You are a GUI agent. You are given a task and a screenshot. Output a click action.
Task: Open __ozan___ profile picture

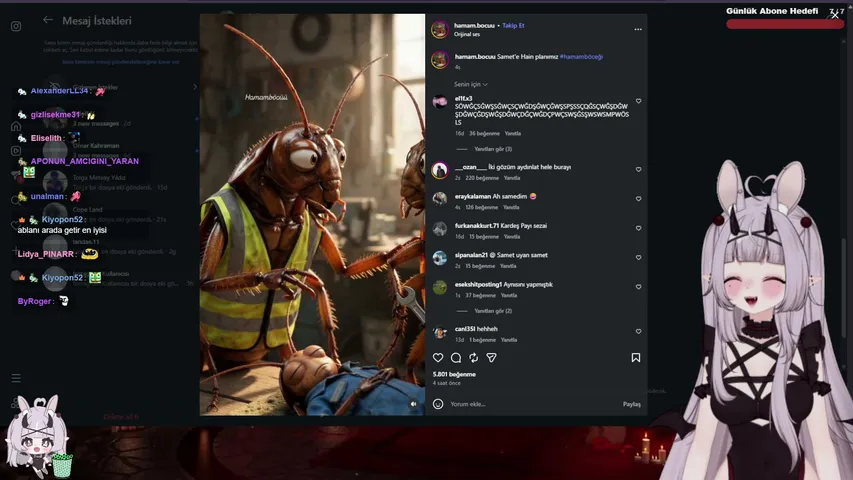[x=440, y=170]
